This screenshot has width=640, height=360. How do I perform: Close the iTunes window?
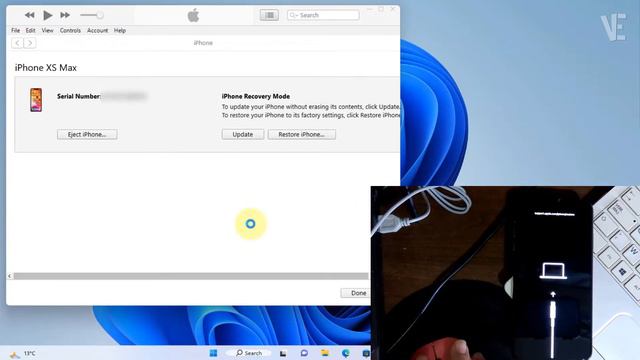click(393, 9)
